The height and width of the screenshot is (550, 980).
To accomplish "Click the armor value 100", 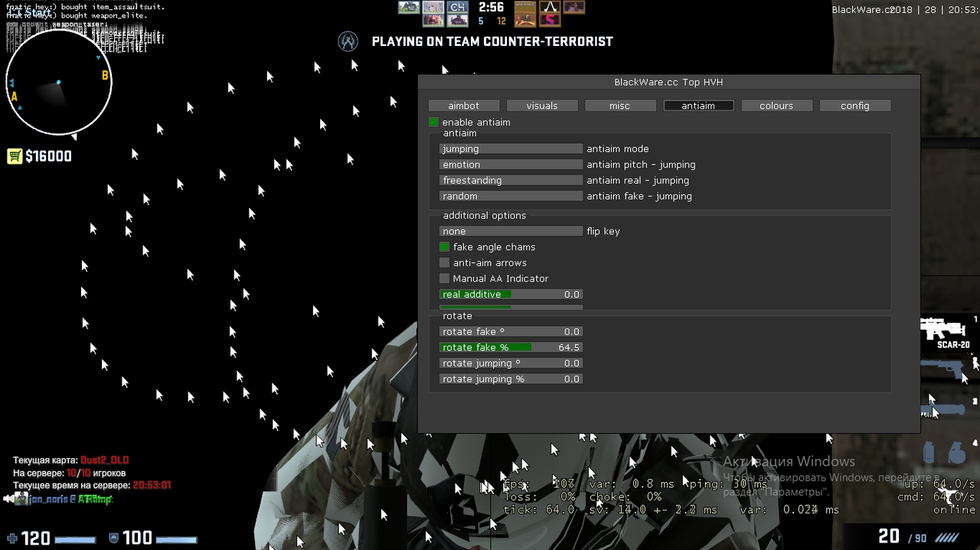I will 138,539.
